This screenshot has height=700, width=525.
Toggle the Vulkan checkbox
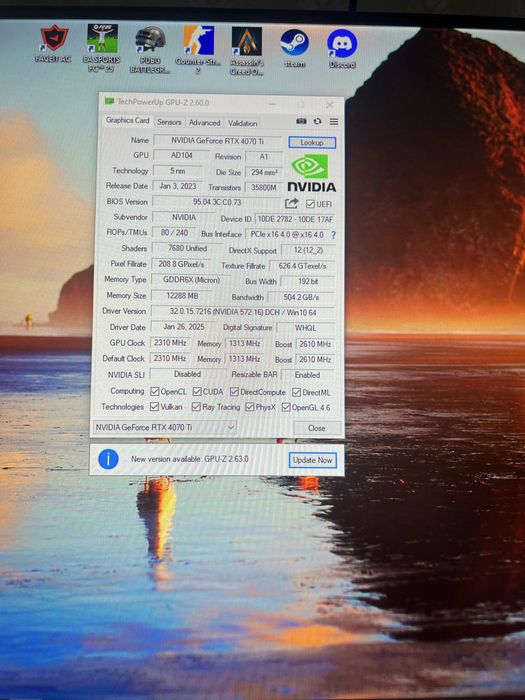[154, 407]
